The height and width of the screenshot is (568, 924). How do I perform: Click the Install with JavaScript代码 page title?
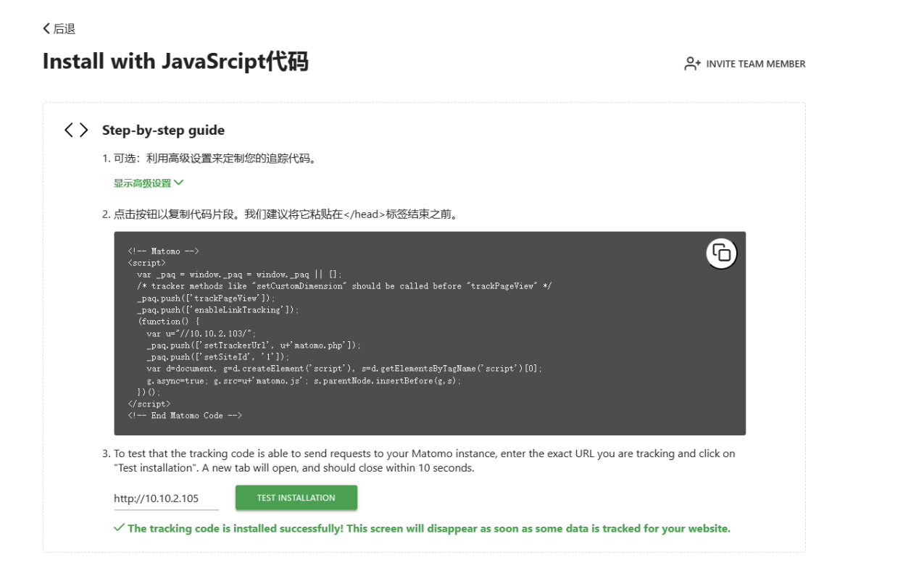[175, 62]
